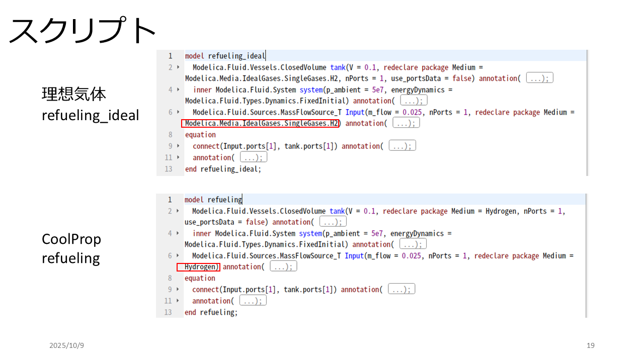Viewport: 644px width, 362px height.
Task: Unfold line 11 annotation arrow in lower refueling editor
Action: pyautogui.click(x=178, y=301)
